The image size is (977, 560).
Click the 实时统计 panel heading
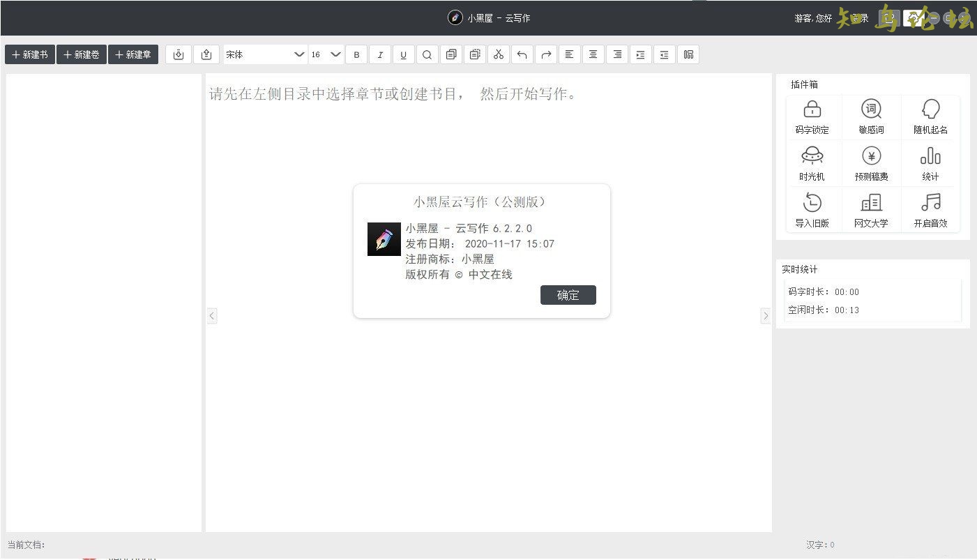click(x=800, y=269)
